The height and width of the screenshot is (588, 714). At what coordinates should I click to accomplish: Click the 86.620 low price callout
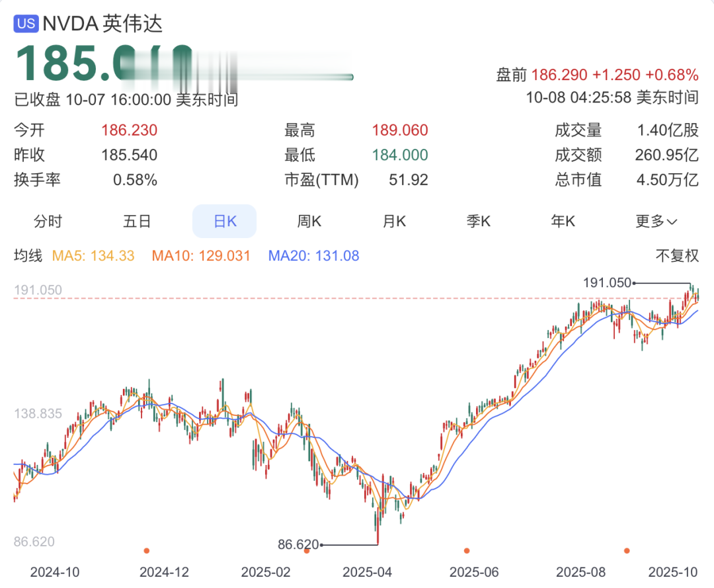298,544
